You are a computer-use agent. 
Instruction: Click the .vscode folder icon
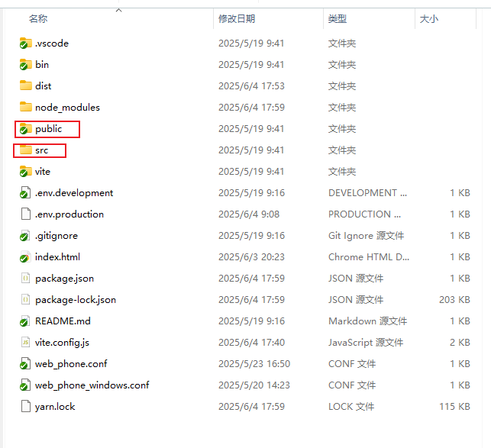(x=25, y=44)
